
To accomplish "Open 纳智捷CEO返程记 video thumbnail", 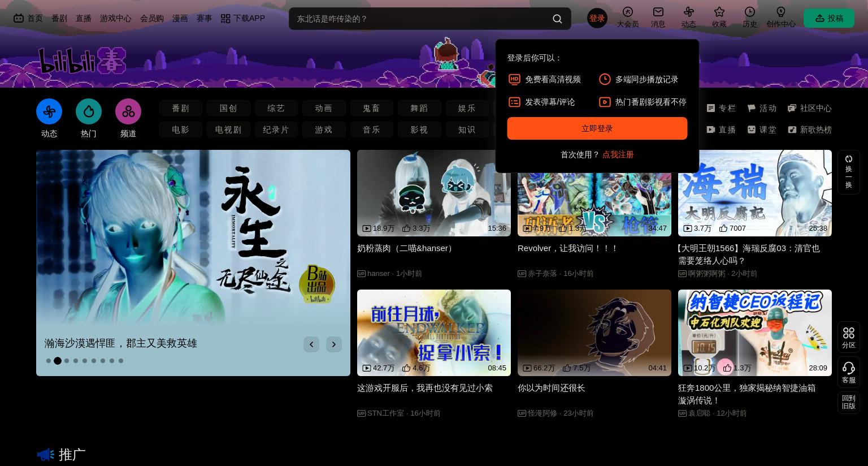I will (755, 333).
